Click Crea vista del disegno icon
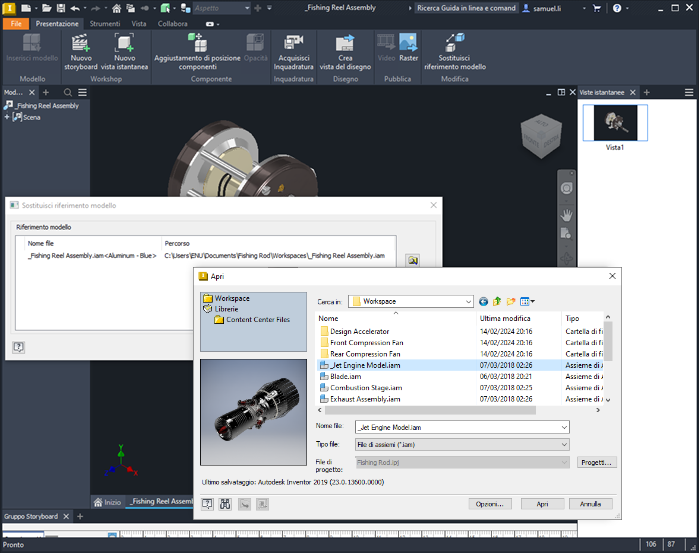 click(345, 43)
